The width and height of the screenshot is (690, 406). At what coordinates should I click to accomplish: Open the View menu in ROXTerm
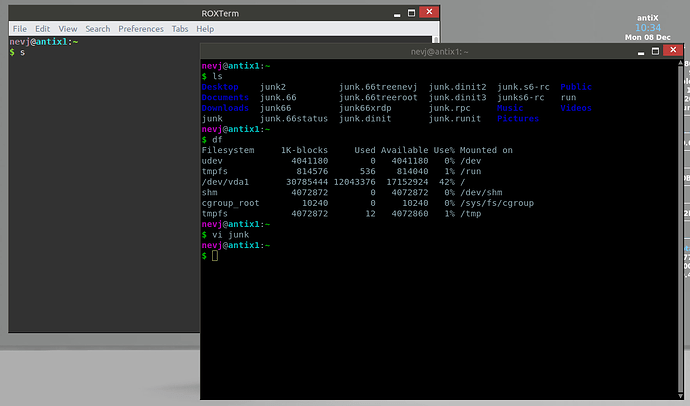(x=68, y=30)
